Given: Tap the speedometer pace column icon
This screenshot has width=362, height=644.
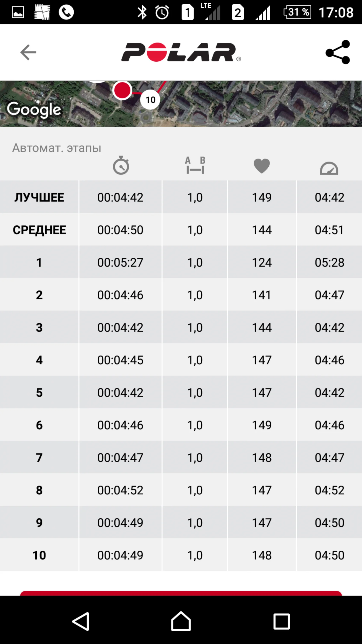Looking at the screenshot, I should pyautogui.click(x=329, y=168).
